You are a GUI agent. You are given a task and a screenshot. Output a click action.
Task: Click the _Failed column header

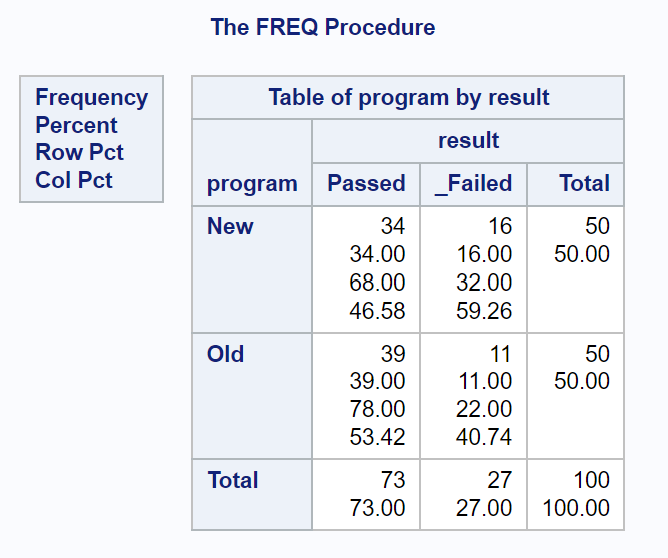click(473, 184)
